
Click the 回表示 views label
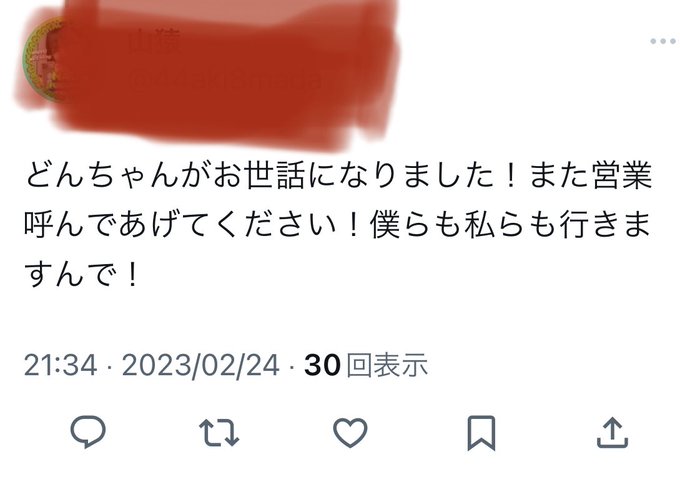pos(387,365)
